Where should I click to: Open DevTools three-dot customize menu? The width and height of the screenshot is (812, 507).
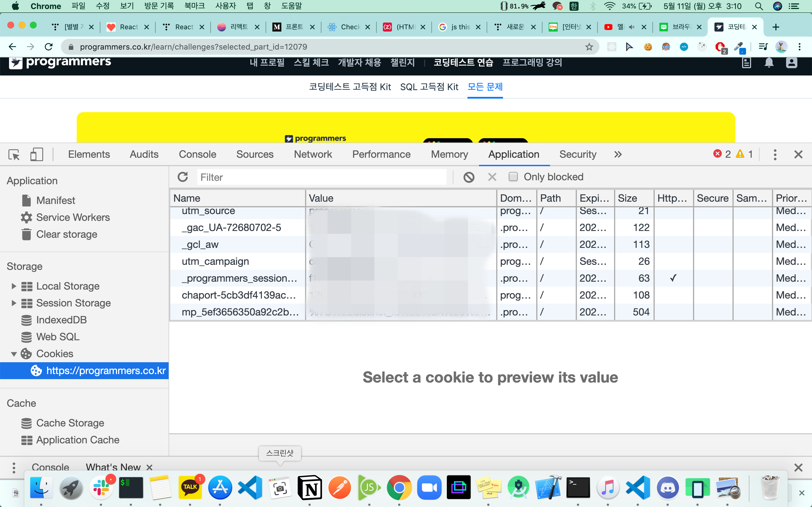775,155
